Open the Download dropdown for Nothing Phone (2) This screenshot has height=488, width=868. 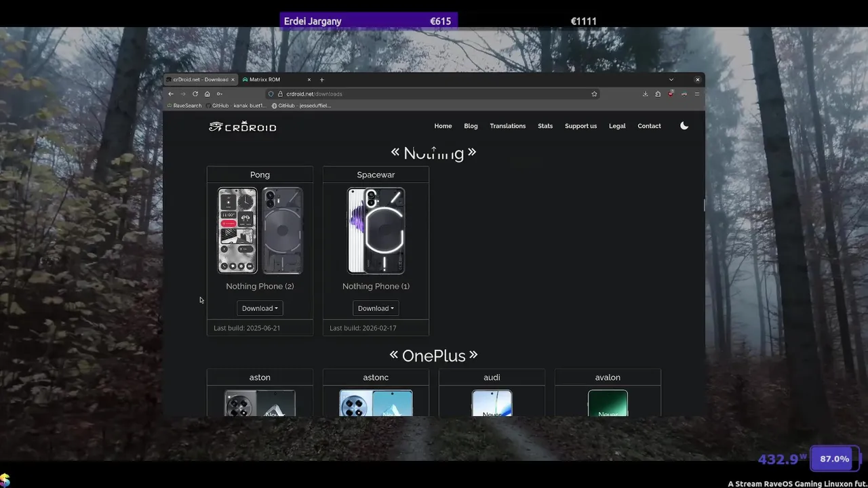pyautogui.click(x=260, y=308)
